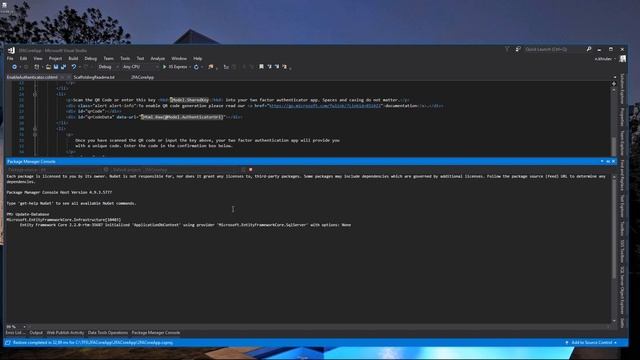Open the signed-in account name dropdown
Viewport: 640px width, 360px height.
[x=604, y=59]
